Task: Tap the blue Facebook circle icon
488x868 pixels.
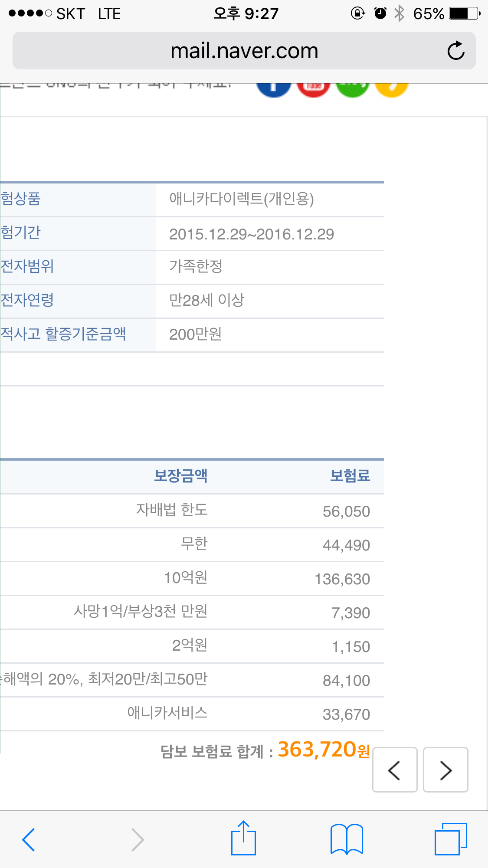Action: tap(273, 88)
